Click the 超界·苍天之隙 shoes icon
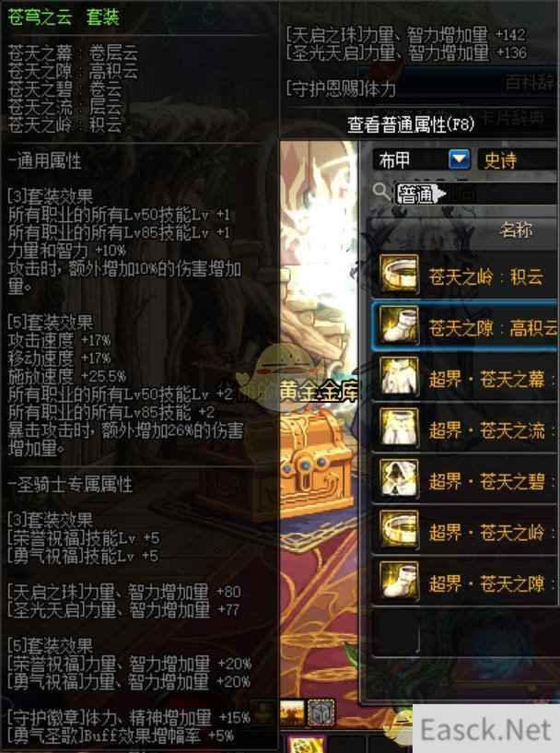This screenshot has height=753, width=560. (399, 582)
